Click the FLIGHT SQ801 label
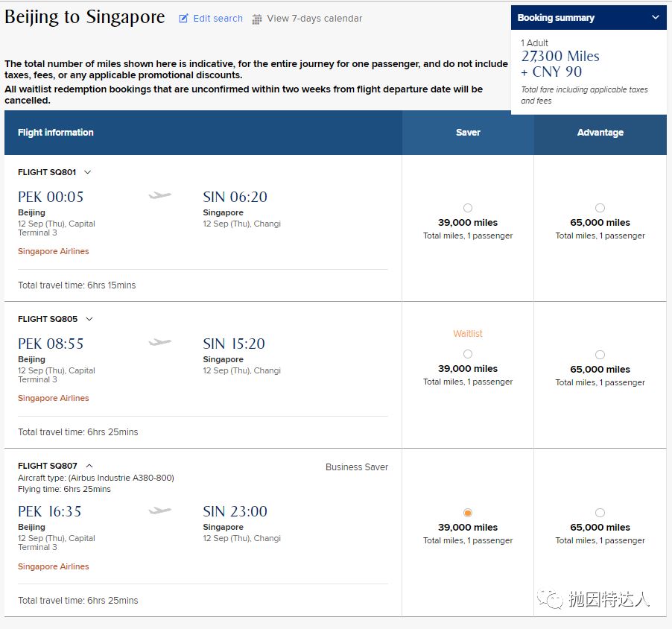 pyautogui.click(x=47, y=172)
